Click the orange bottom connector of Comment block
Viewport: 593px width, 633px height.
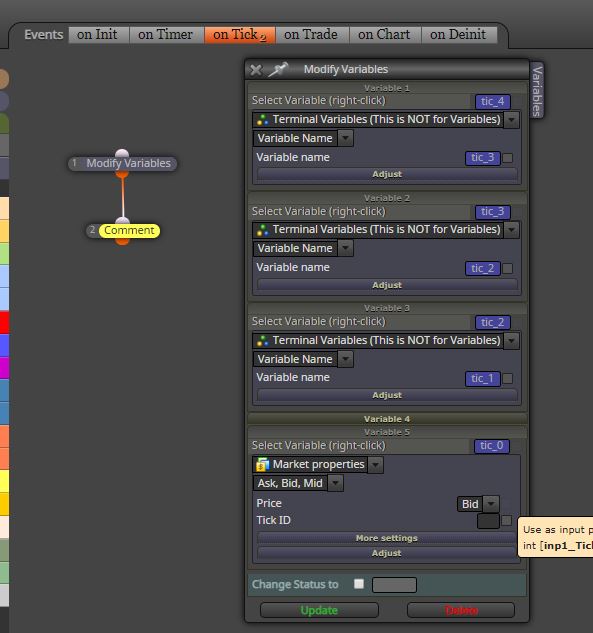tap(122, 241)
